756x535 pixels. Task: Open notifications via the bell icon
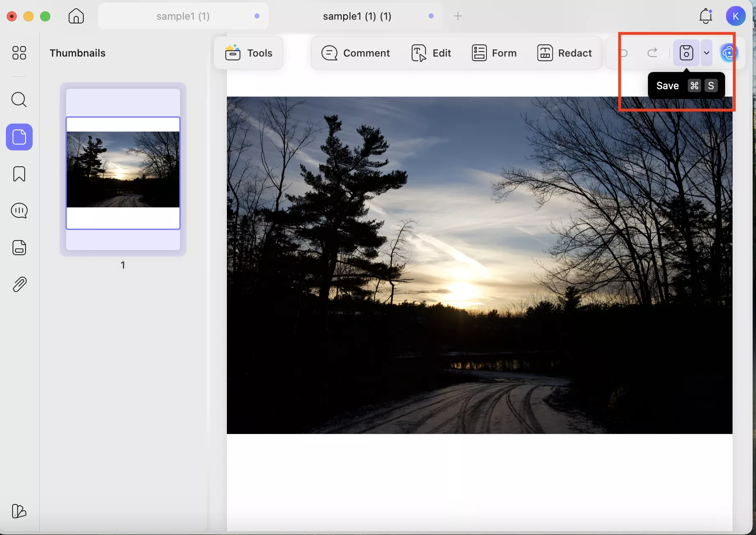[x=706, y=16]
